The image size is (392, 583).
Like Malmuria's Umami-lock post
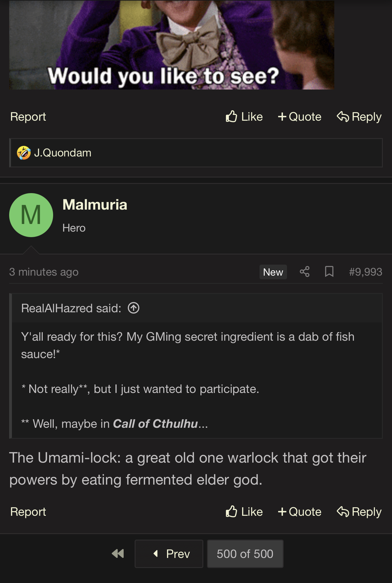pos(244,512)
